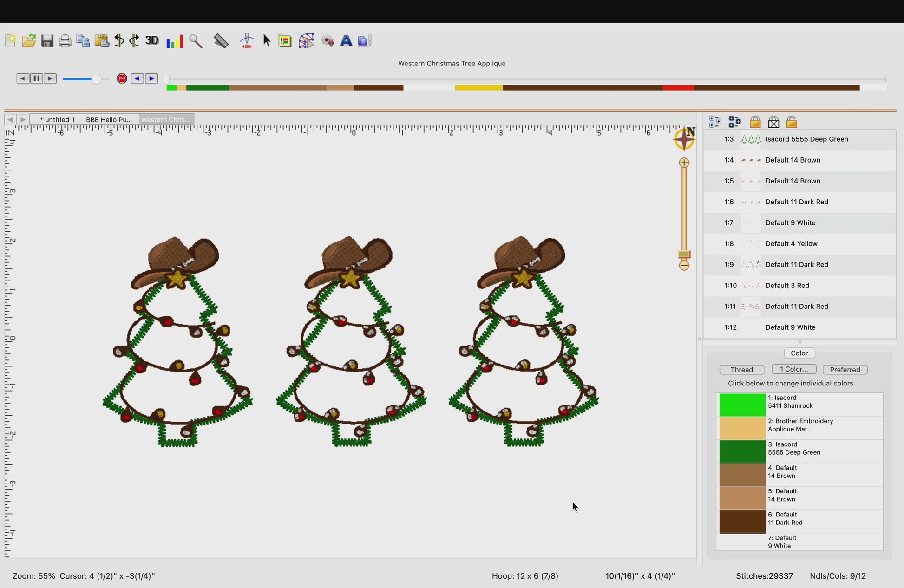Open the 1 Color dialog
The image size is (904, 588).
pos(793,369)
